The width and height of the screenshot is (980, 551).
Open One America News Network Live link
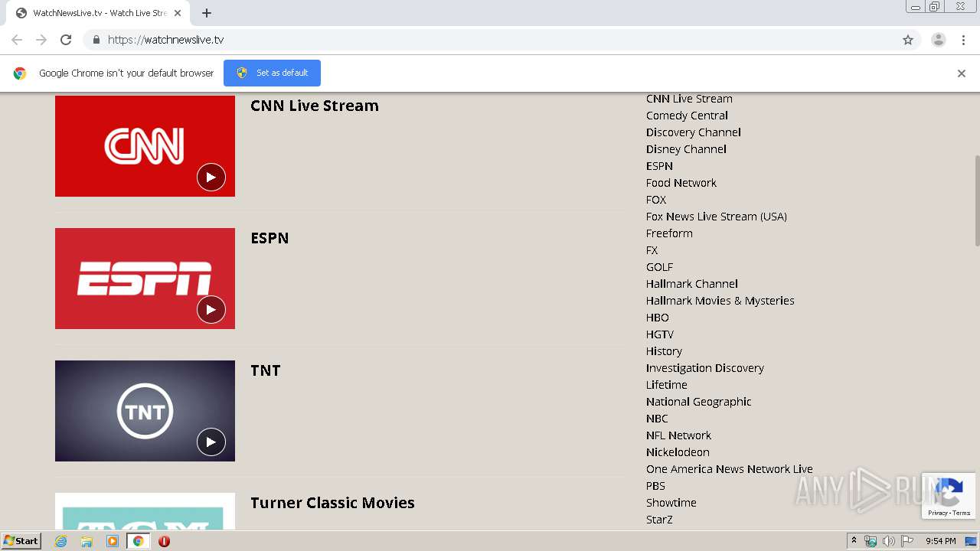click(x=730, y=469)
